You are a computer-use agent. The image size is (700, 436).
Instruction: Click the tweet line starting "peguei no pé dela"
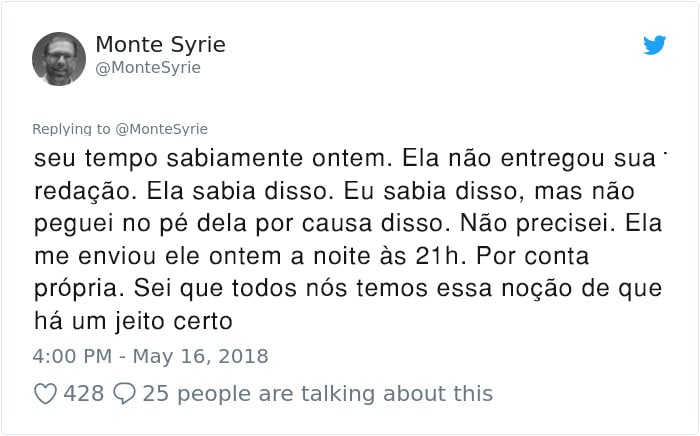(x=348, y=223)
